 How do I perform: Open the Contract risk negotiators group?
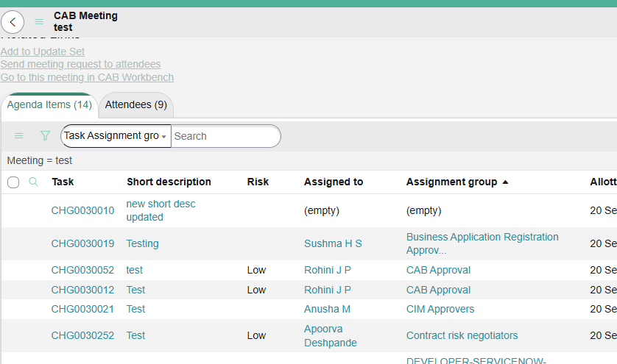click(462, 336)
